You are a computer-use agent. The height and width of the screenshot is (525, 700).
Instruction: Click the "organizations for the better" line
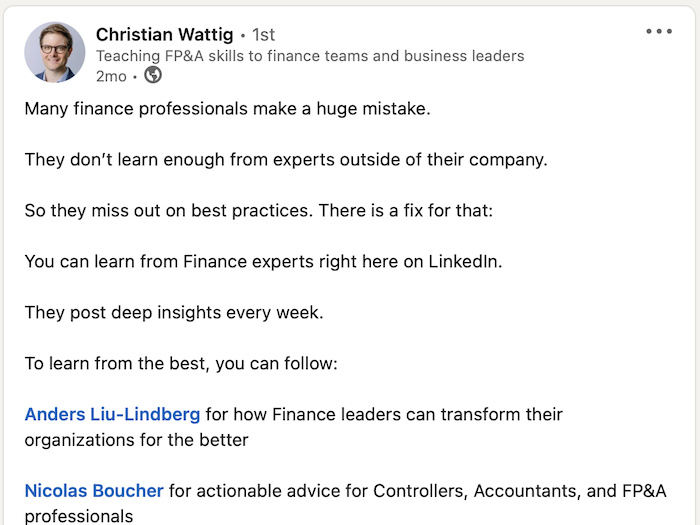pyautogui.click(x=136, y=440)
